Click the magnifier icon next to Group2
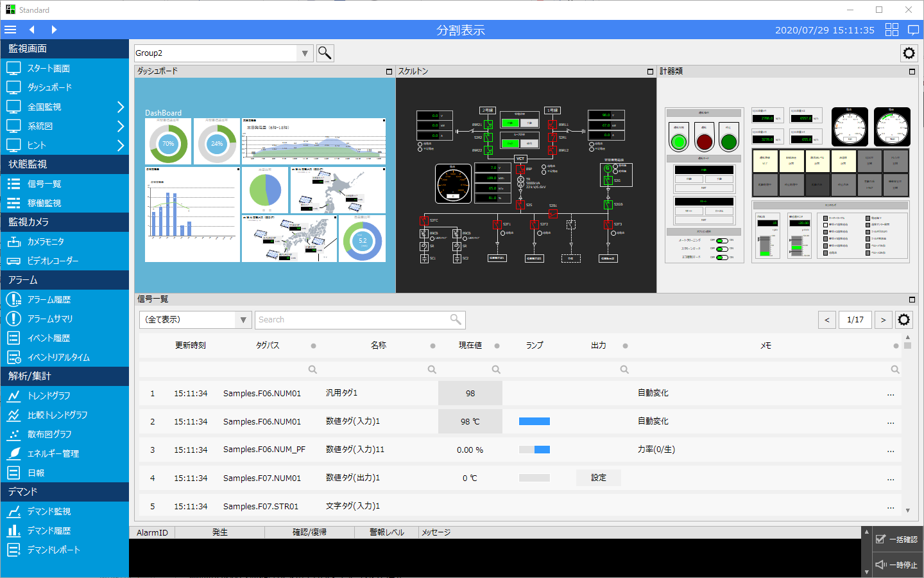 tap(325, 53)
